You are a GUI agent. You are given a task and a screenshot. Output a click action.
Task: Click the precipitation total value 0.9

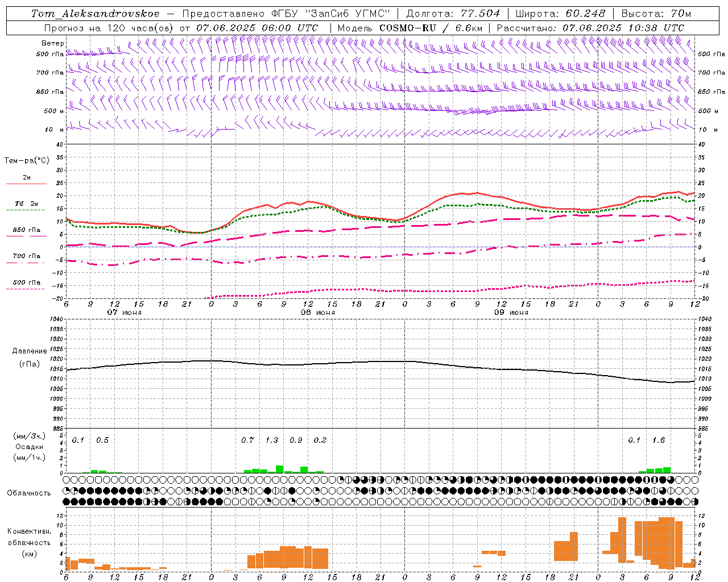point(296,440)
